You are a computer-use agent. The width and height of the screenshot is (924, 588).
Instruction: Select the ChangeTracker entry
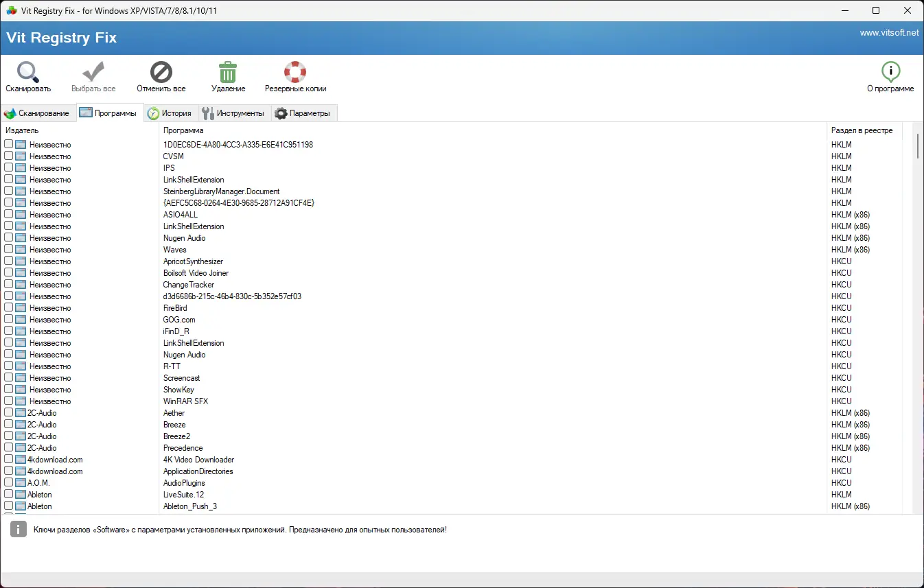coord(189,285)
